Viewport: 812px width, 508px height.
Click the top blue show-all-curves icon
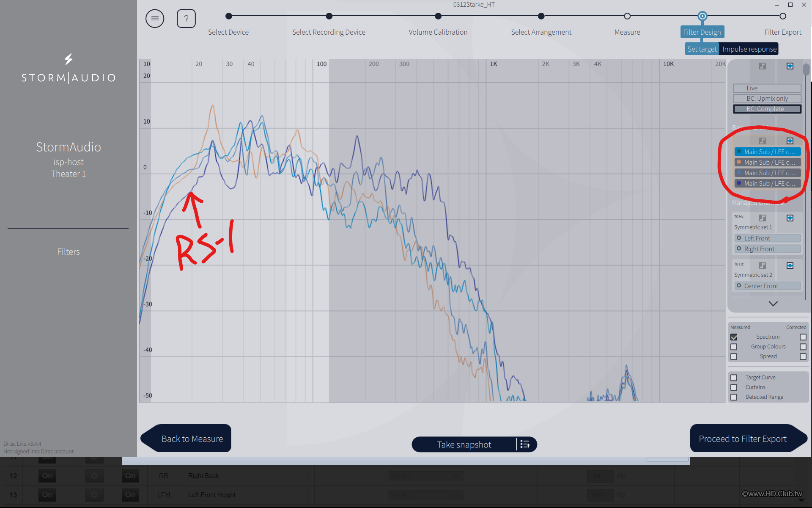coord(790,66)
